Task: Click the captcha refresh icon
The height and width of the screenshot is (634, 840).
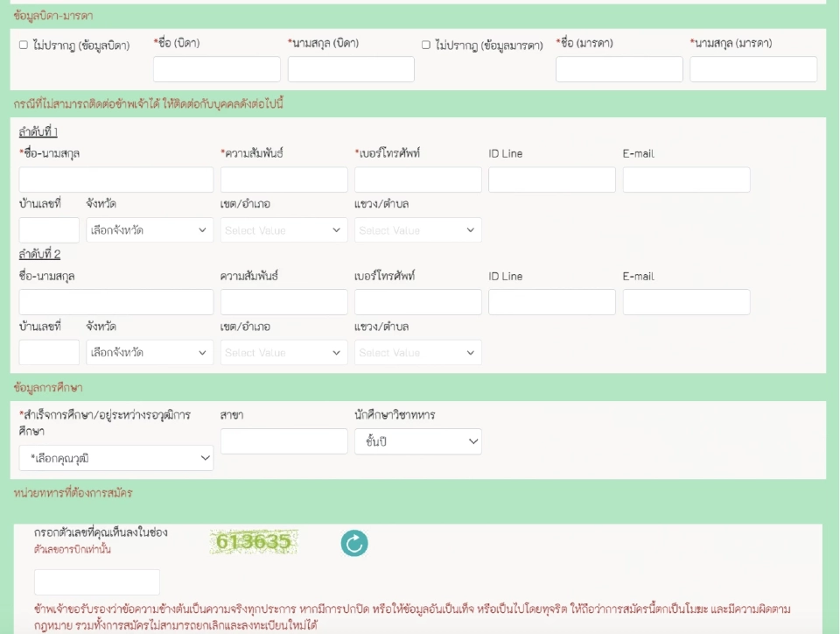Action: click(354, 544)
